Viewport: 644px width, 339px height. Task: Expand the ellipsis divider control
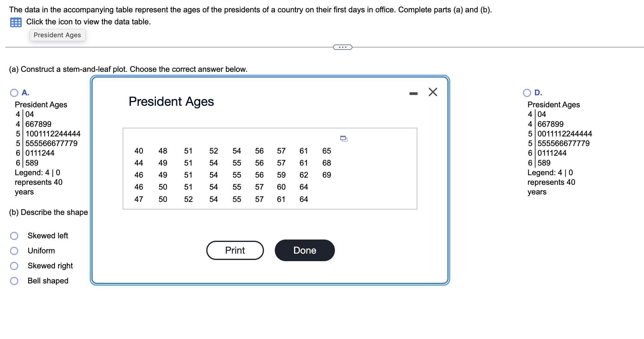click(342, 47)
